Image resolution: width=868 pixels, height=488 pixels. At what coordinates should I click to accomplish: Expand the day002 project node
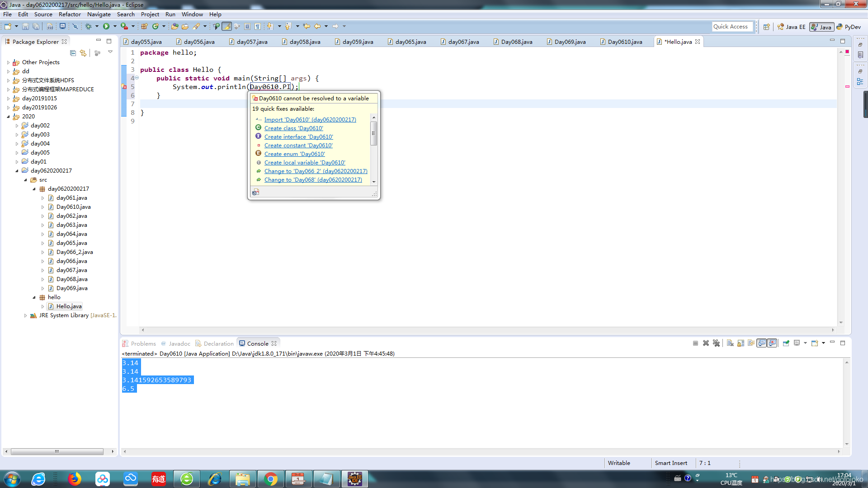17,126
